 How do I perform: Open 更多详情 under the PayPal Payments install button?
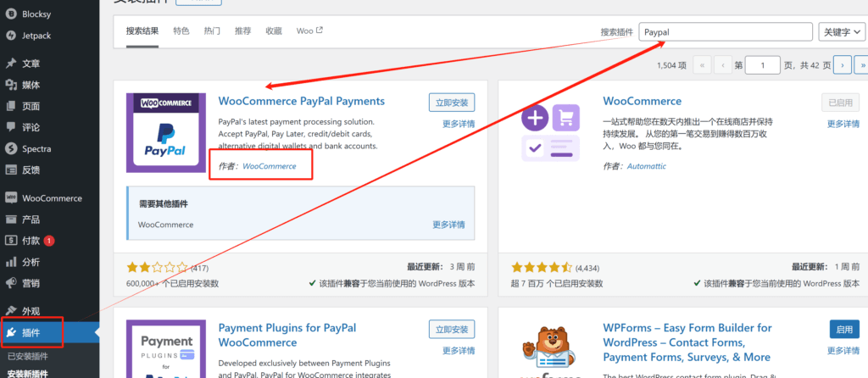click(x=459, y=124)
